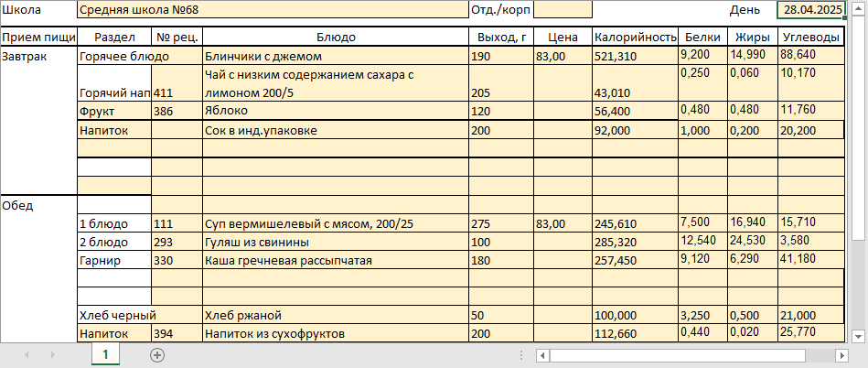Select the Сок в инд.упаковке cell

[x=336, y=130]
